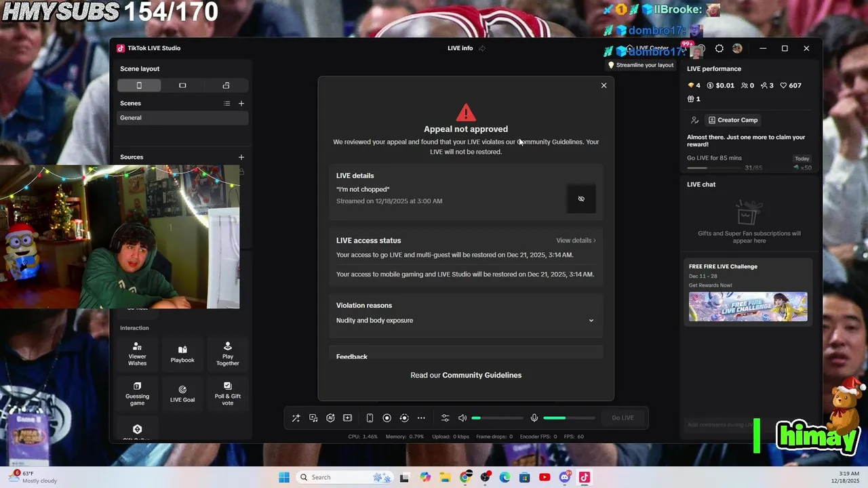Image resolution: width=868 pixels, height=488 pixels.
Task: Open the settings gear in title bar
Action: (719, 48)
